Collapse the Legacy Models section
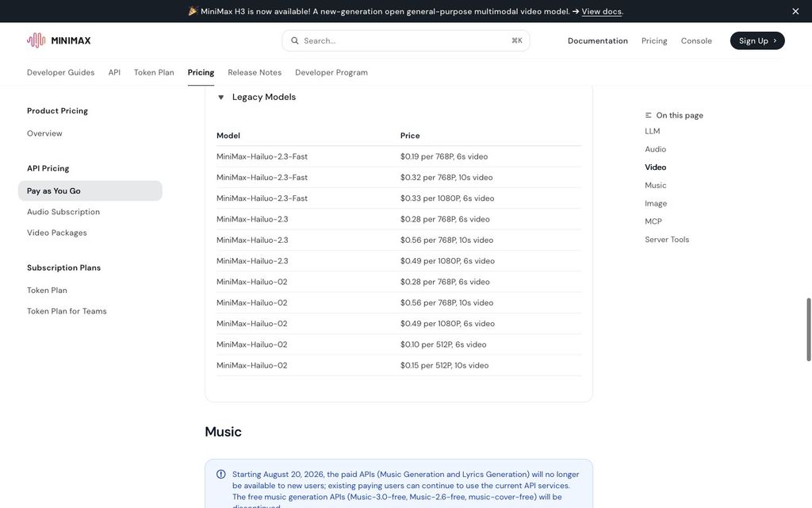The width and height of the screenshot is (812, 508). (220, 97)
